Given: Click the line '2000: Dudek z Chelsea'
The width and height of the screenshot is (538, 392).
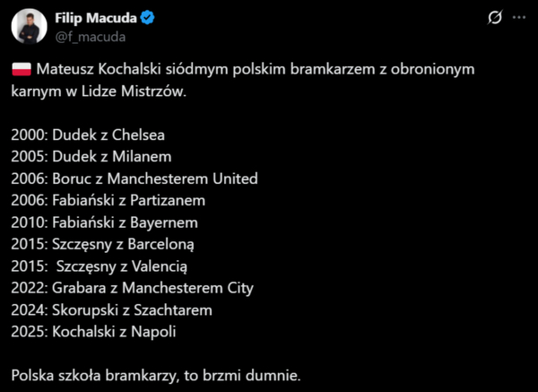Looking at the screenshot, I should point(89,135).
